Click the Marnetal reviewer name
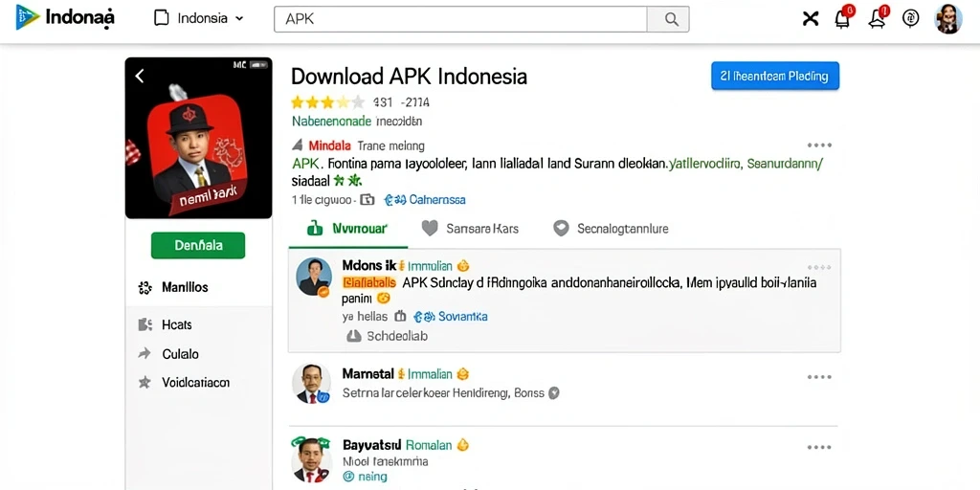This screenshot has width=980, height=490. [368, 374]
